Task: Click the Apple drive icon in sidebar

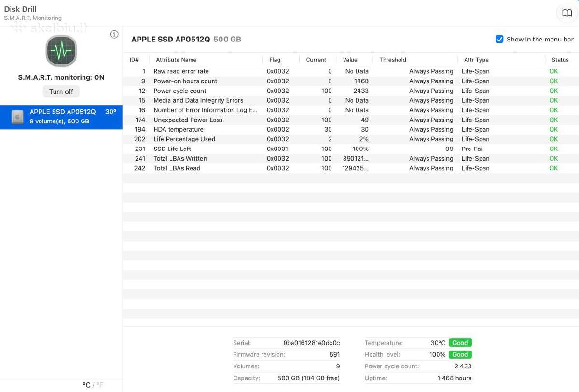Action: (x=17, y=117)
